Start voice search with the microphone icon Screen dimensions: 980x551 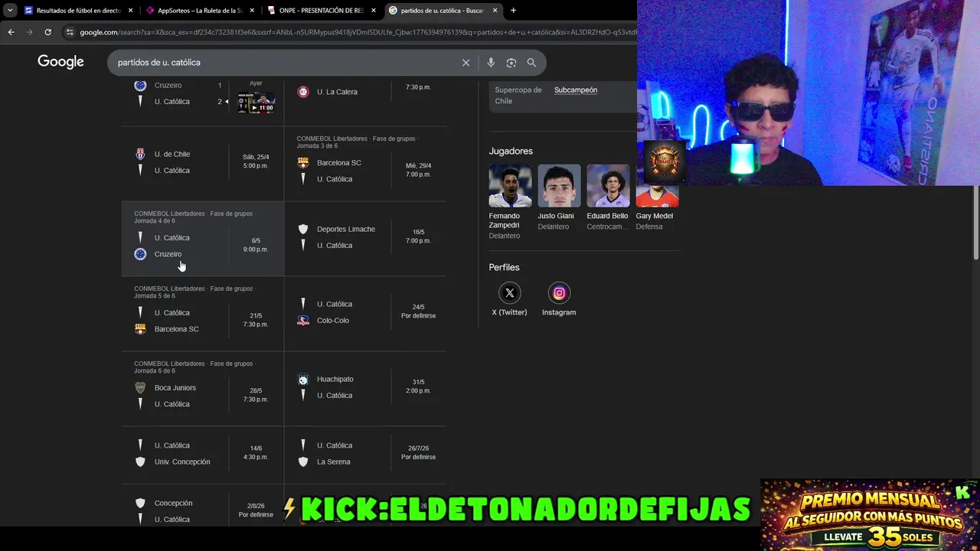pyautogui.click(x=491, y=63)
